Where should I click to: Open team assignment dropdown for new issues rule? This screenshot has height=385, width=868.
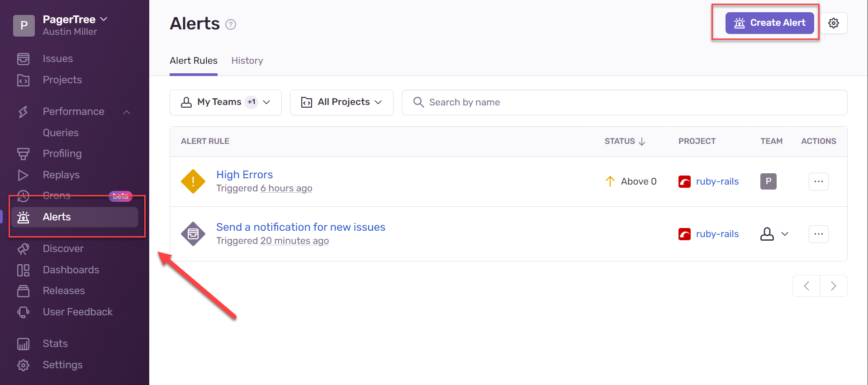click(x=774, y=234)
